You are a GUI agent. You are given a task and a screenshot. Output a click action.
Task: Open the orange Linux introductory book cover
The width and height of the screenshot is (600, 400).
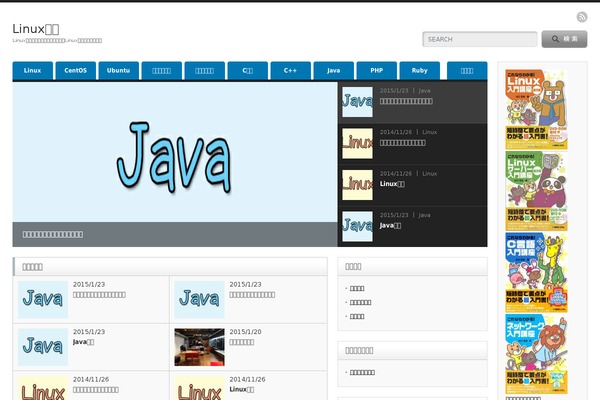[536, 109]
